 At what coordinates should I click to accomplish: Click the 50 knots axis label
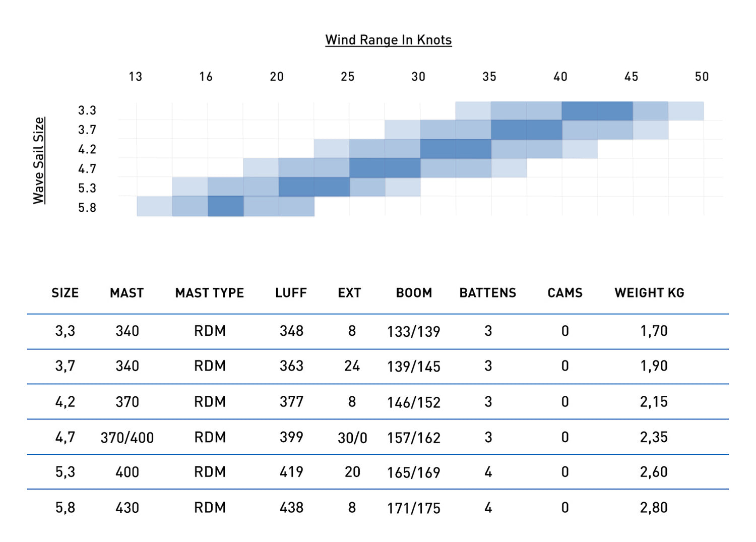click(x=702, y=77)
